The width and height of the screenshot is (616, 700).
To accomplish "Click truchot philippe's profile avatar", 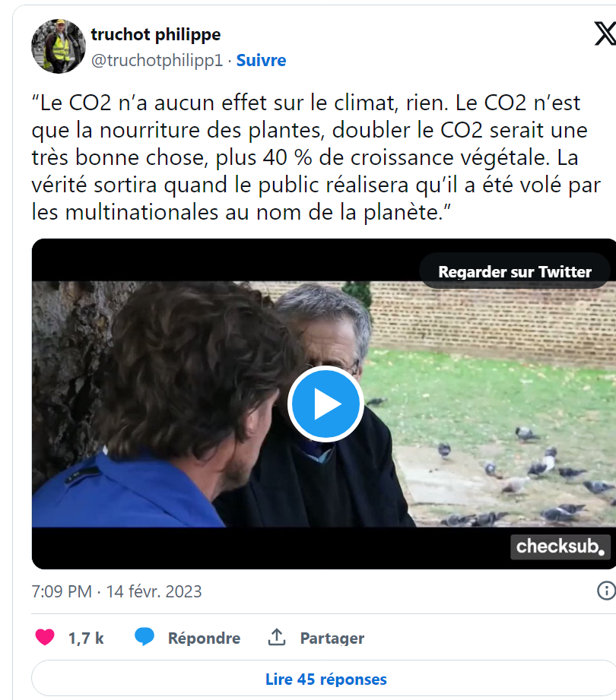I will click(x=58, y=46).
